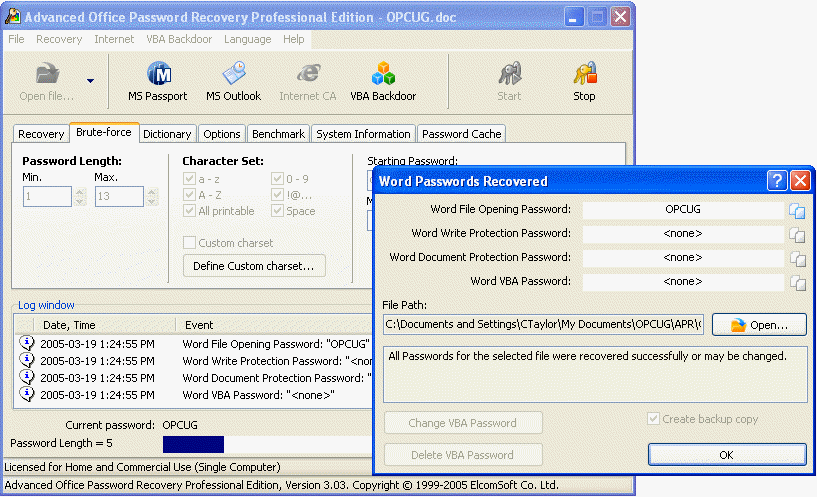Viewport: 817px width, 497px height.
Task: Select the Brute-force tab
Action: click(104, 132)
